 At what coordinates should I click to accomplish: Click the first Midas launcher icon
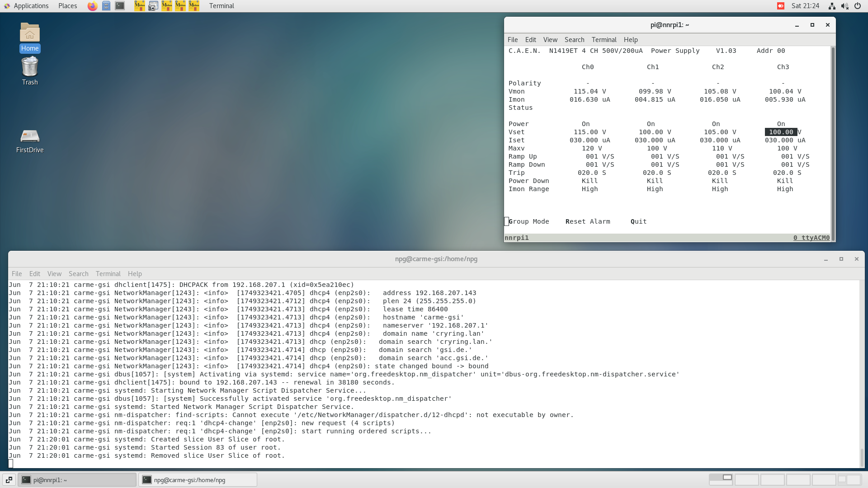140,6
